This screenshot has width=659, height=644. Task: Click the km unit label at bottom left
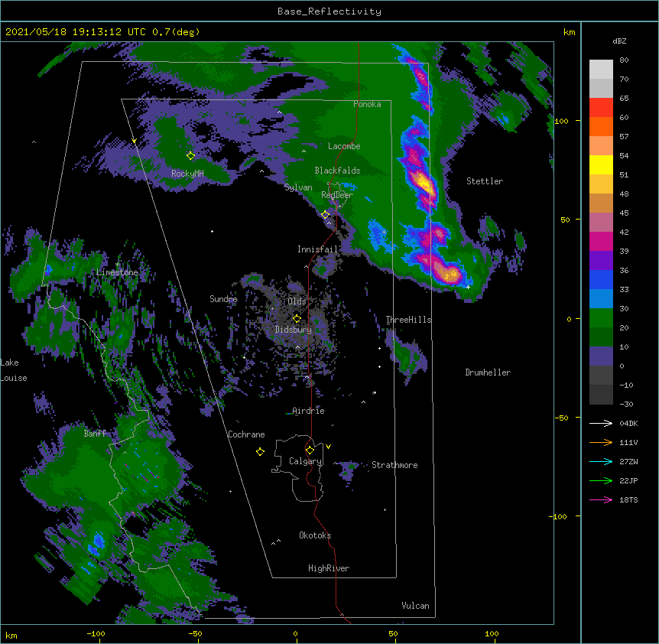pos(11,636)
